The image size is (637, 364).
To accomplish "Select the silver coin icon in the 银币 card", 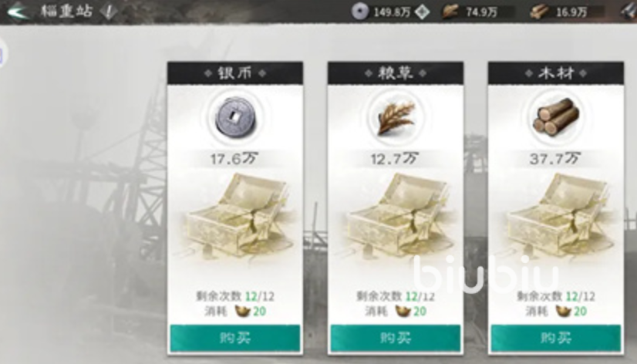I will [x=235, y=119].
